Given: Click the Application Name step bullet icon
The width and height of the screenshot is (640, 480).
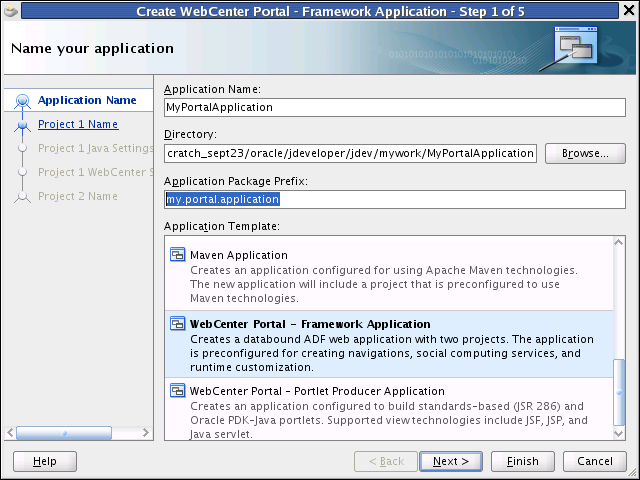Looking at the screenshot, I should (22, 100).
